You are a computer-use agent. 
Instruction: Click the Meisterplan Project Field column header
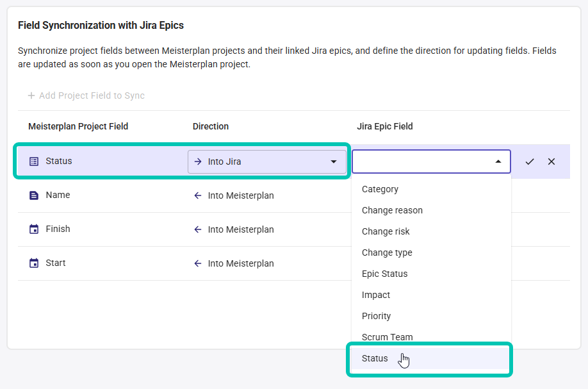click(x=78, y=126)
